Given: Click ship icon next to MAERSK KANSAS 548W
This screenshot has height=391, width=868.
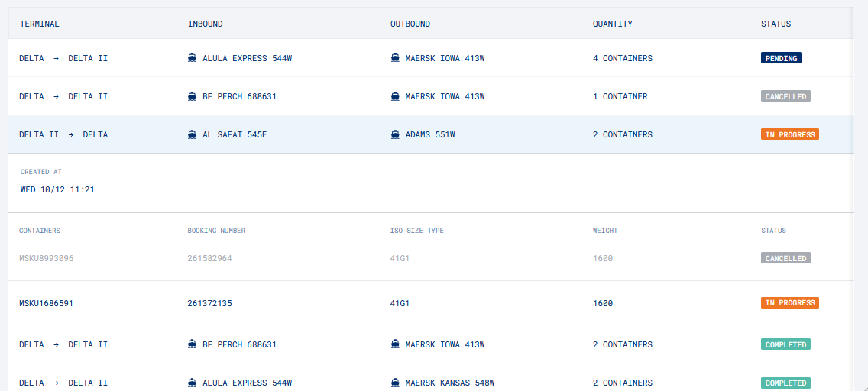Looking at the screenshot, I should [x=395, y=383].
